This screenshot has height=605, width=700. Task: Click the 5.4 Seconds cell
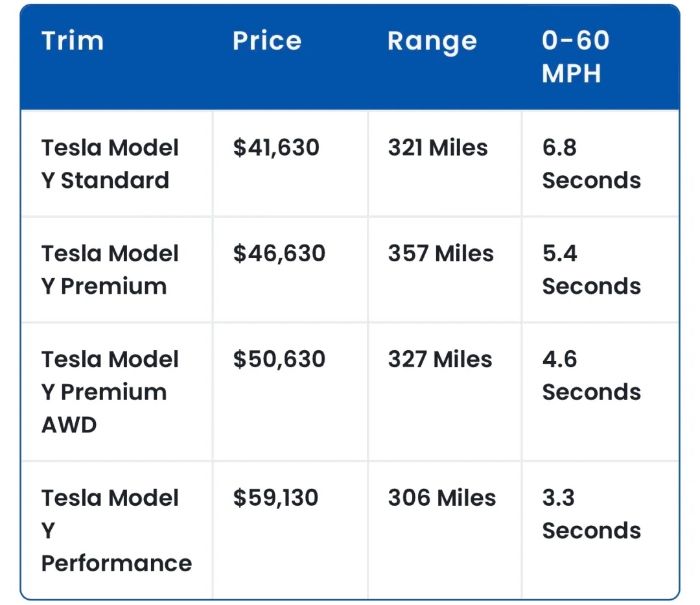(591, 269)
